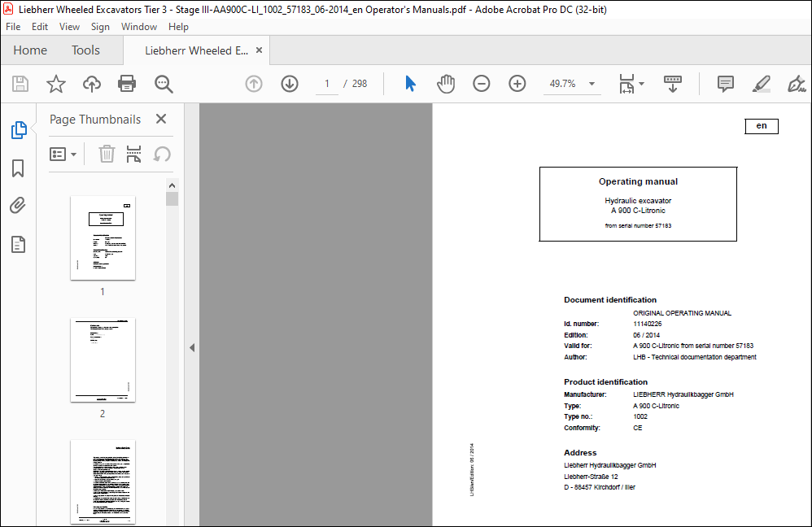Select page 1 thumbnail
The width and height of the screenshot is (812, 527).
(x=103, y=238)
